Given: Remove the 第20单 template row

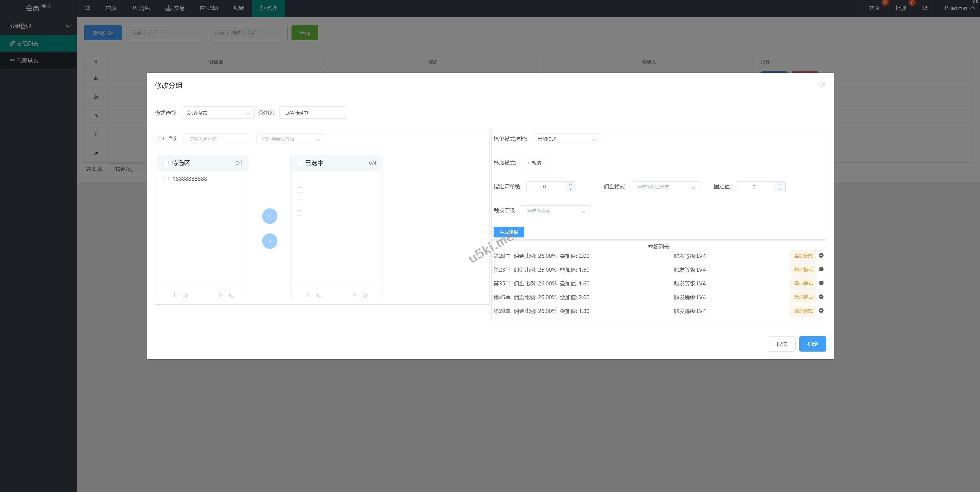Looking at the screenshot, I should tap(821, 256).
